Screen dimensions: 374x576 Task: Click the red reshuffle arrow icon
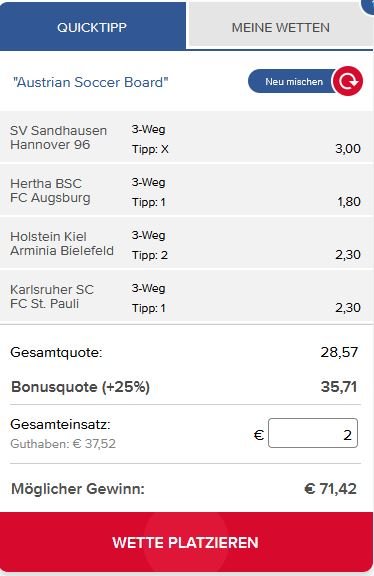click(x=348, y=81)
